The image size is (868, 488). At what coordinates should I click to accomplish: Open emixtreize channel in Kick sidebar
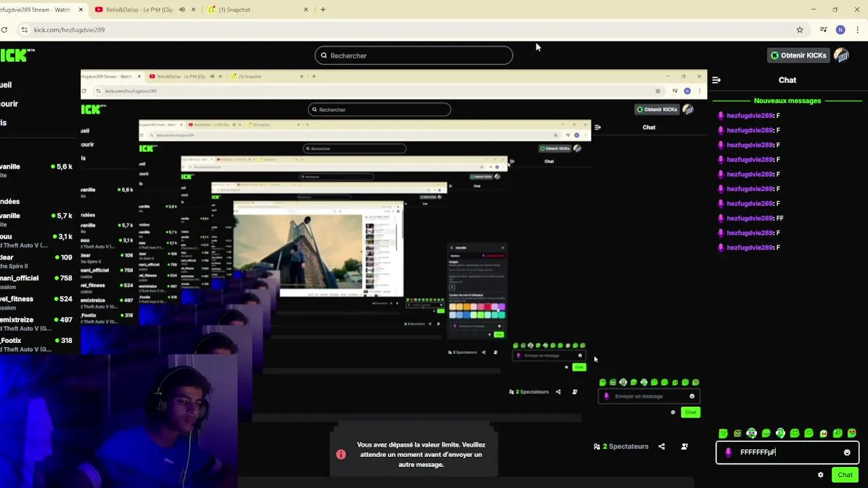point(36,323)
